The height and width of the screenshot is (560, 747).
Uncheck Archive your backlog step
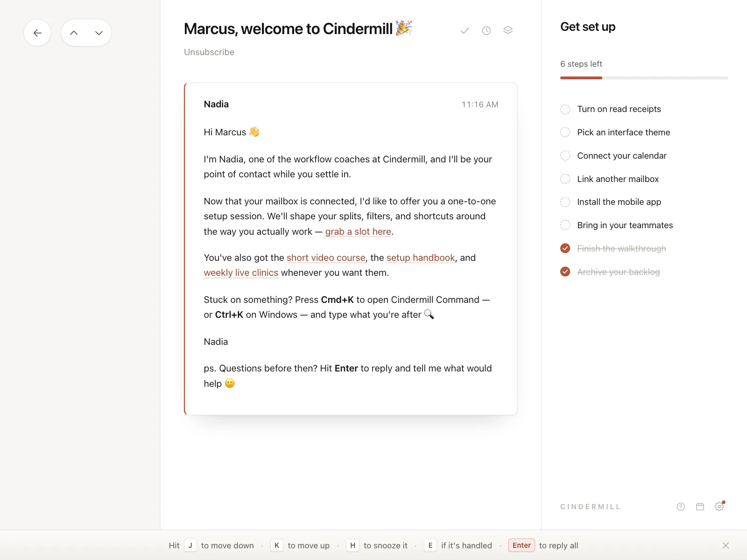565,272
